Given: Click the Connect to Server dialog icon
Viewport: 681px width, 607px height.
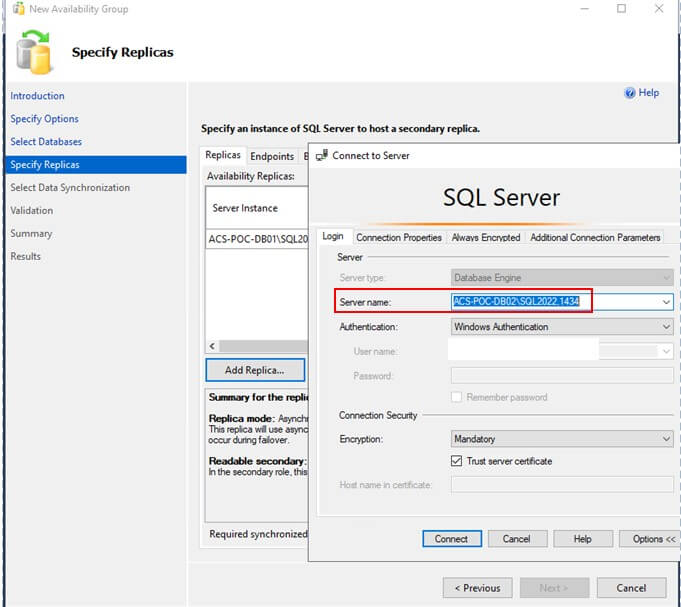Looking at the screenshot, I should click(322, 155).
